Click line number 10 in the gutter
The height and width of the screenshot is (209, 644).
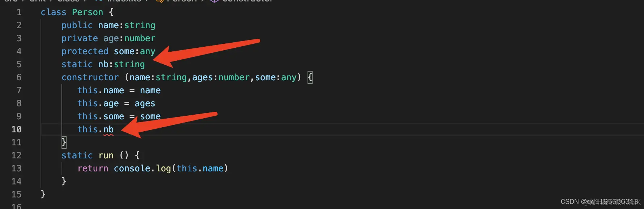(17, 129)
